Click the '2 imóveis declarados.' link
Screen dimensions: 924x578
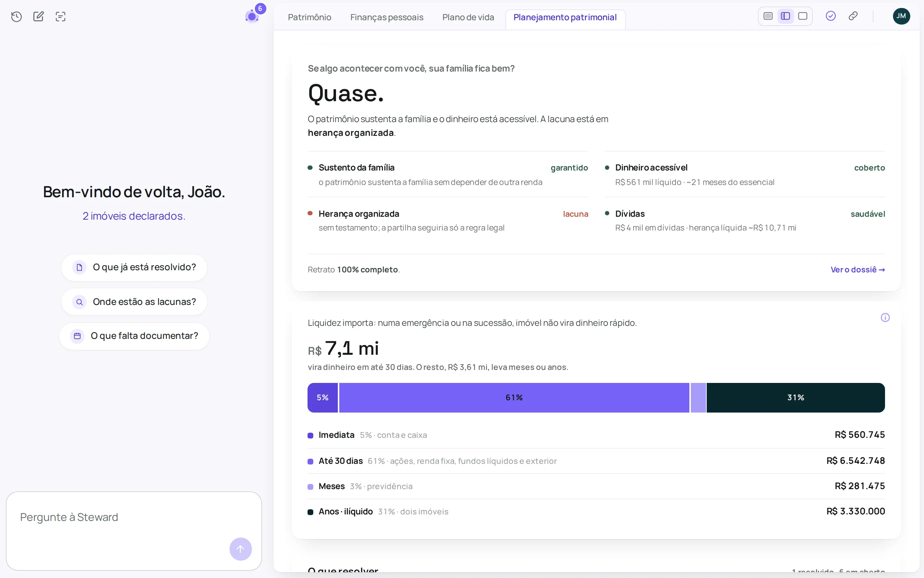tap(134, 216)
